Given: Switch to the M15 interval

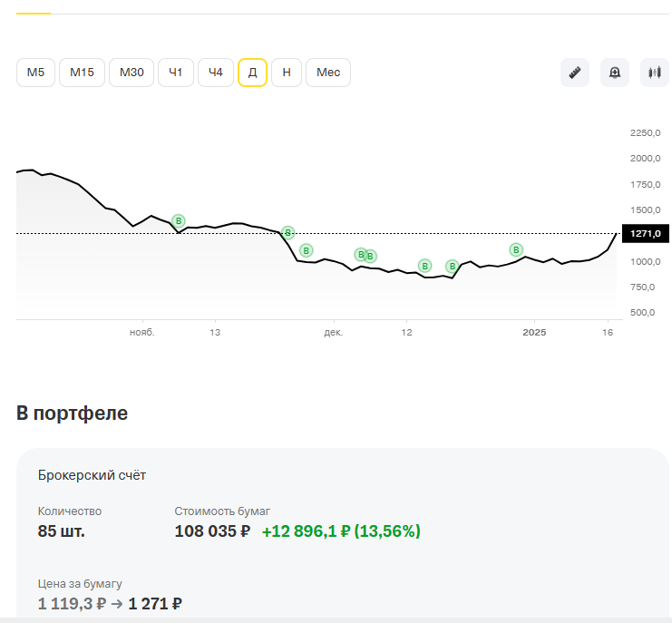Looking at the screenshot, I should click(x=82, y=73).
